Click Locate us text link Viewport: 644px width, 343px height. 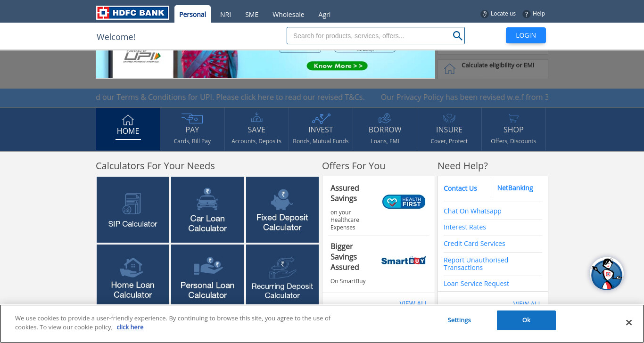(503, 14)
